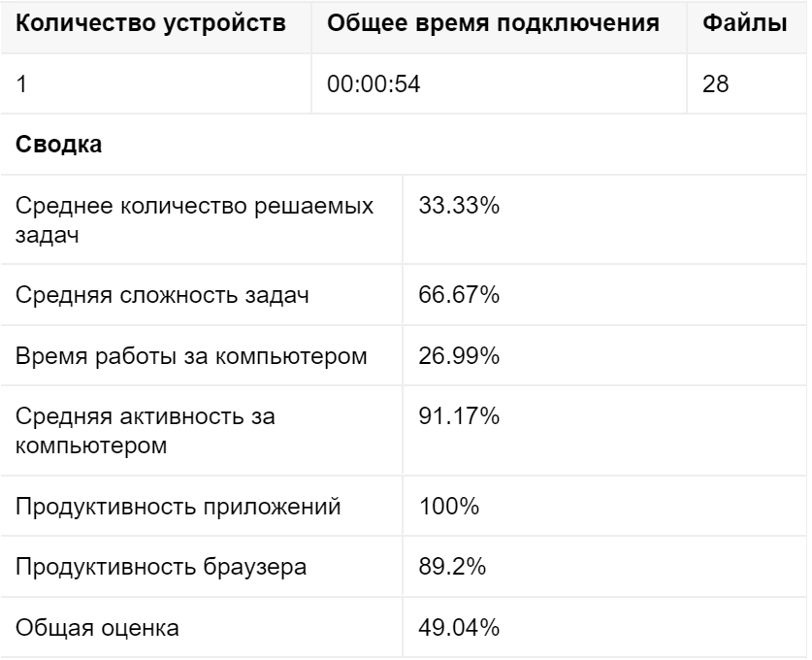Select the 'Время работы за компьютером' label
This screenshot has width=812, height=660.
pyautogui.click(x=191, y=356)
